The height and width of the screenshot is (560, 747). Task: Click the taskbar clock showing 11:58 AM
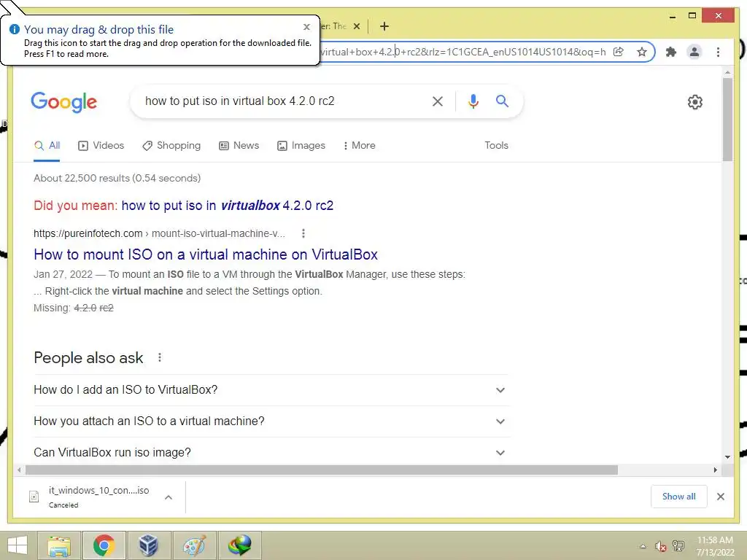coord(715,546)
